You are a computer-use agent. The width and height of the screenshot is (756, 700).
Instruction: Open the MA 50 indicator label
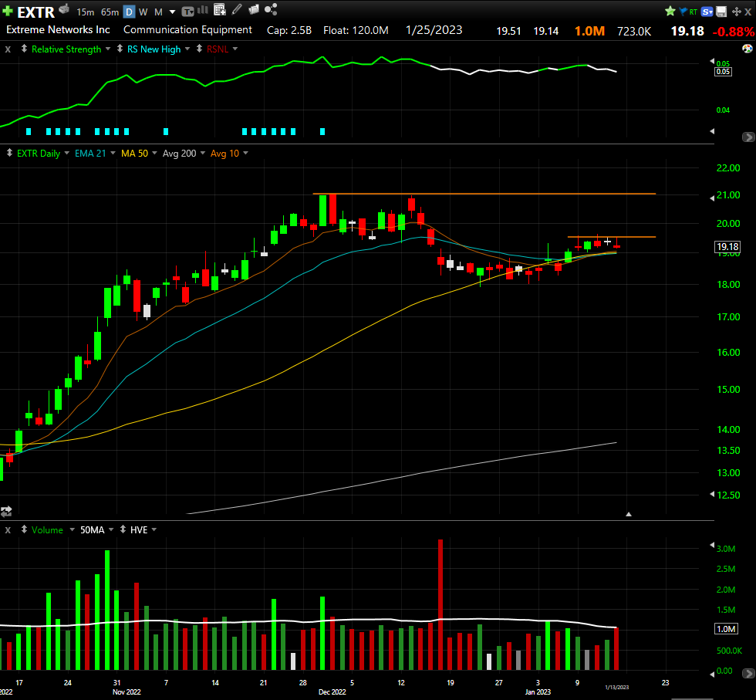134,154
